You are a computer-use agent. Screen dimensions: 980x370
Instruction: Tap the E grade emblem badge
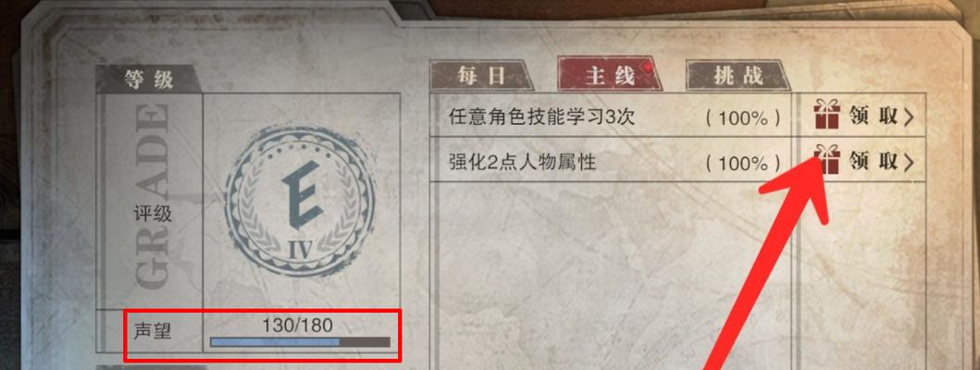point(301,202)
